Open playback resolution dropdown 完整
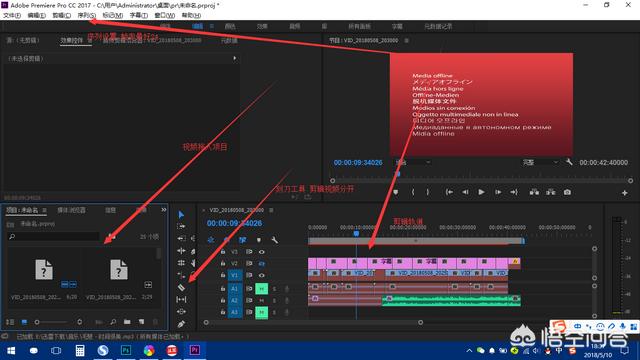 point(540,162)
